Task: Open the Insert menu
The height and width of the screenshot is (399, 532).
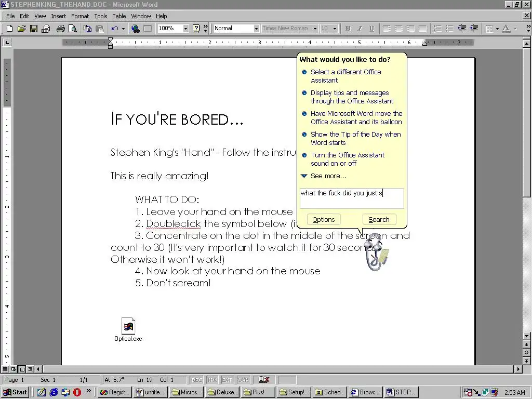Action: coord(58,16)
